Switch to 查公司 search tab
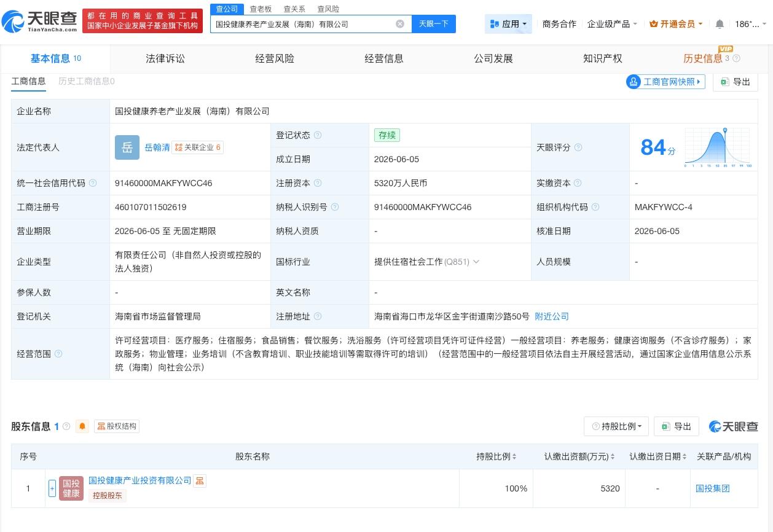This screenshot has height=532, width=773. pos(227,9)
